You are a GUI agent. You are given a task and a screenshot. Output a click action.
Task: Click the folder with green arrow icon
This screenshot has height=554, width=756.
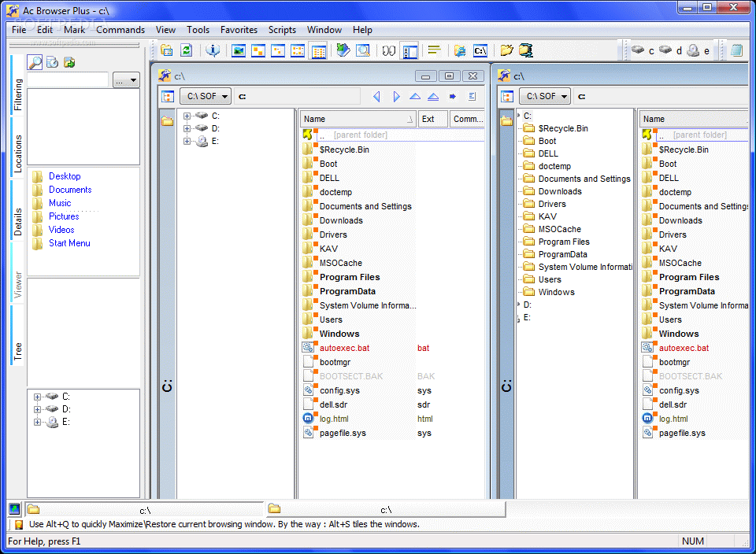tap(69, 62)
